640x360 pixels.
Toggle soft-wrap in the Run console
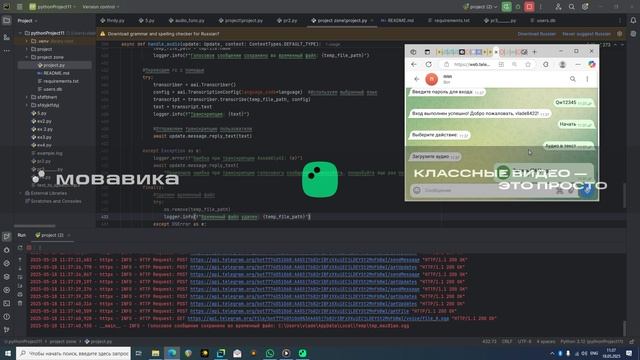click(x=20, y=277)
